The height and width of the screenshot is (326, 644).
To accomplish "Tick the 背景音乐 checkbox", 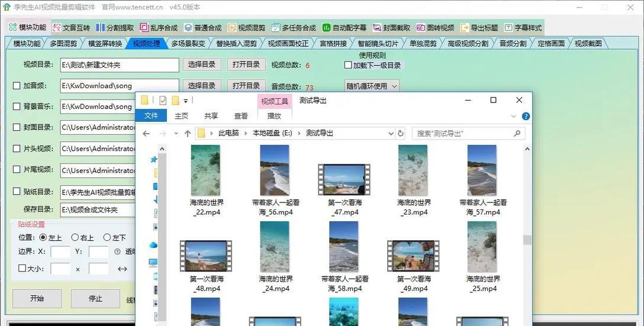I will pyautogui.click(x=17, y=106).
